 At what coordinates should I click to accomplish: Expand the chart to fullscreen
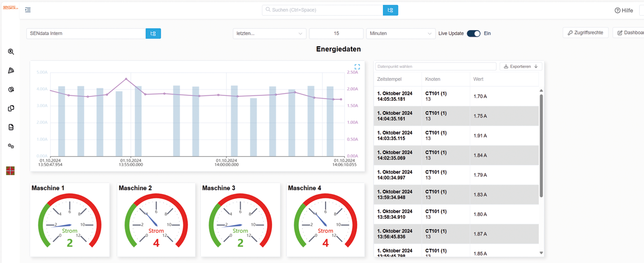pos(357,67)
